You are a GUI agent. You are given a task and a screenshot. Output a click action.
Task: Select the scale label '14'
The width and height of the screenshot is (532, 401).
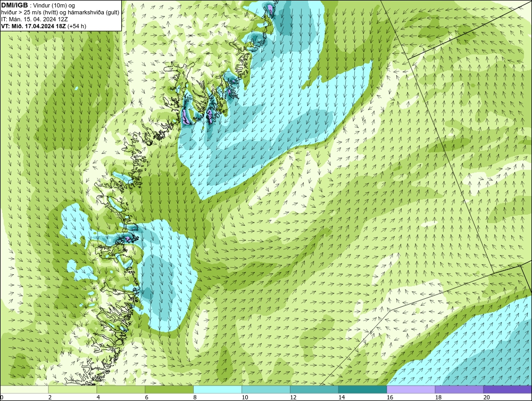pyautogui.click(x=342, y=397)
